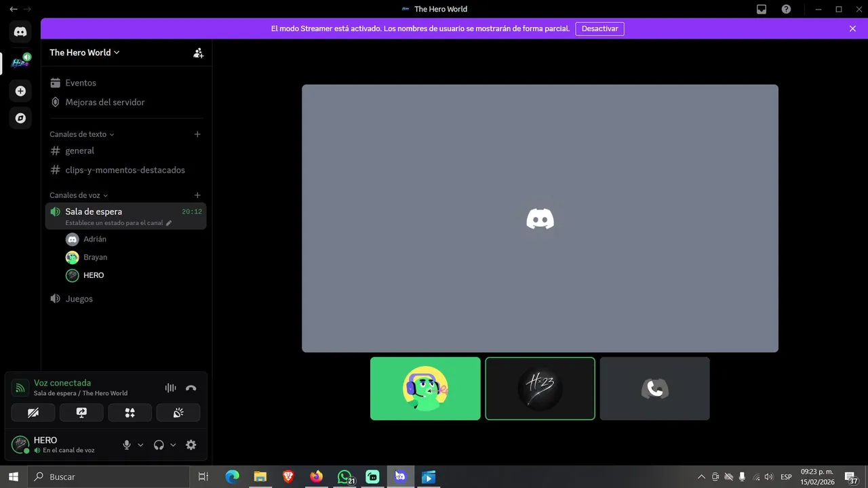Open Firefox from the taskbar

point(316,476)
